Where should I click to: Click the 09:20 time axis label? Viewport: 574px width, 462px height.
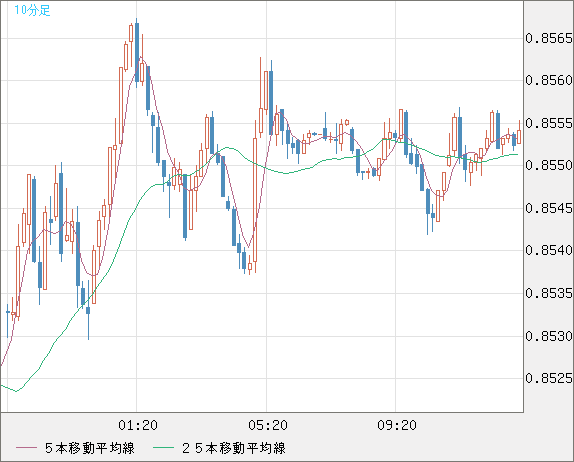click(x=397, y=425)
